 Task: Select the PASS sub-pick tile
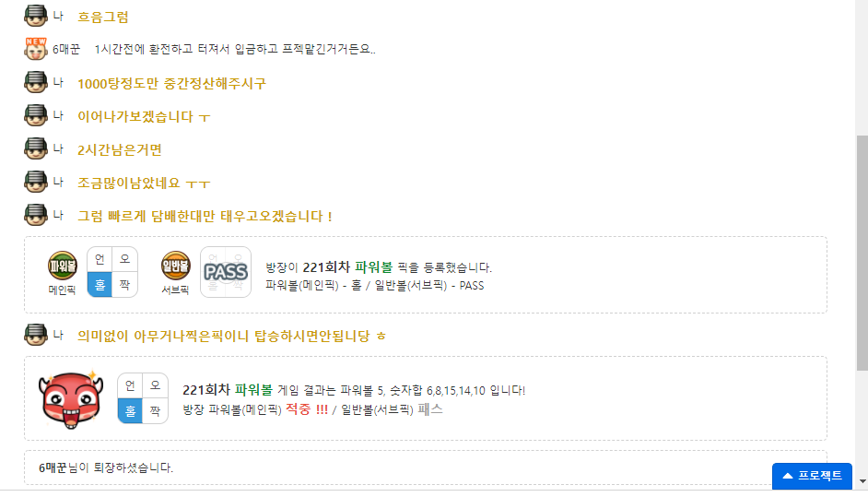point(225,272)
